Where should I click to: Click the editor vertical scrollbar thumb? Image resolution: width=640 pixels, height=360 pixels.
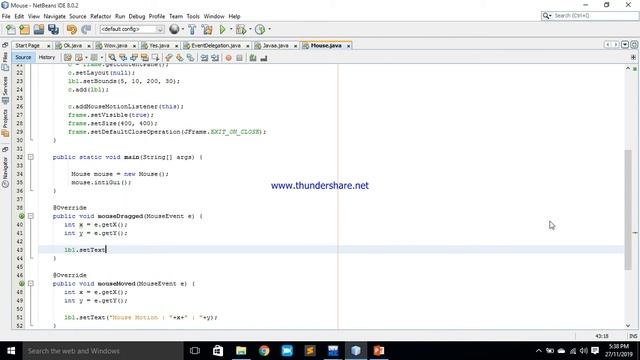[628, 210]
